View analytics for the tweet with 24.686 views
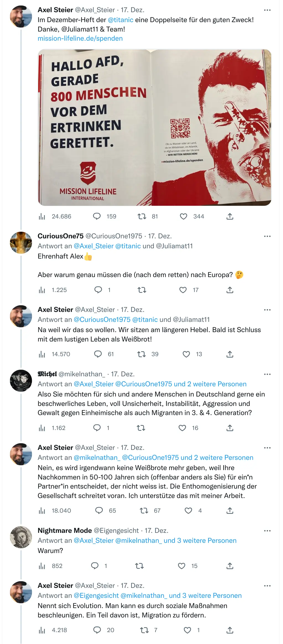Viewport: 283px width, 644px height. coord(42,217)
